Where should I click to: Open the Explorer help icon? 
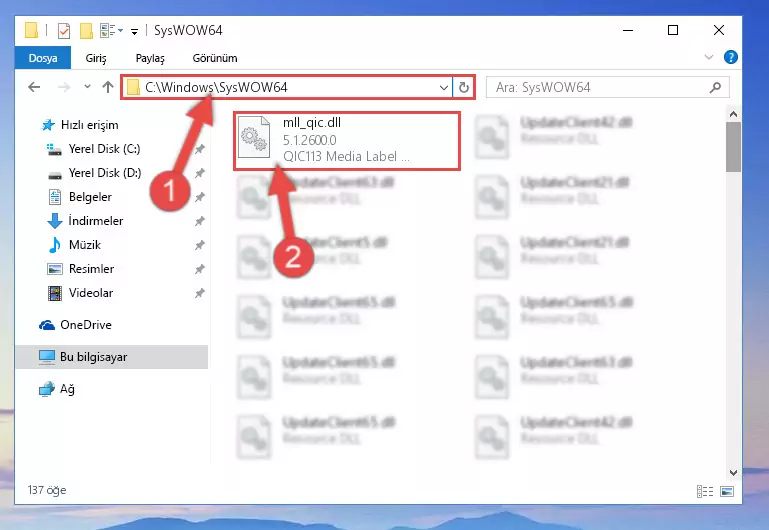730,57
